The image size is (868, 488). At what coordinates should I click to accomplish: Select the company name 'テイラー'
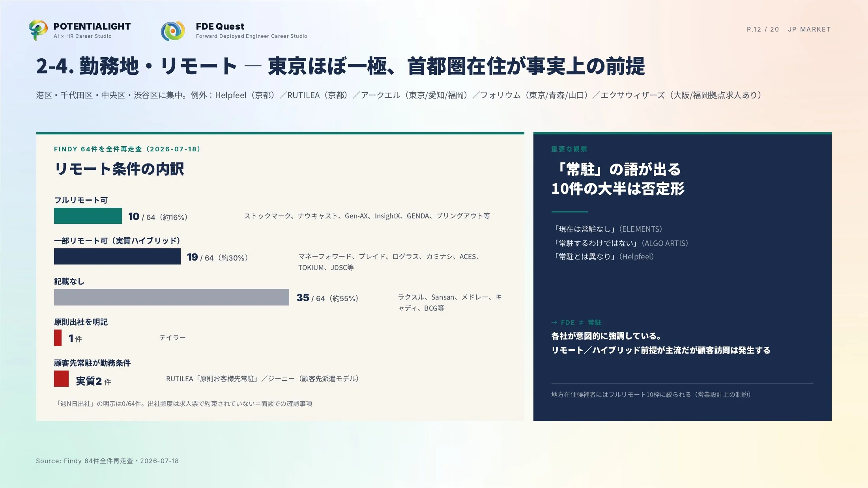pos(172,338)
